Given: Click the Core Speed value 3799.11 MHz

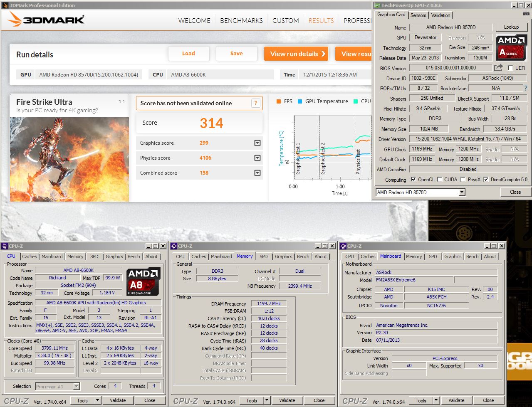Looking at the screenshot, I should [54, 348].
